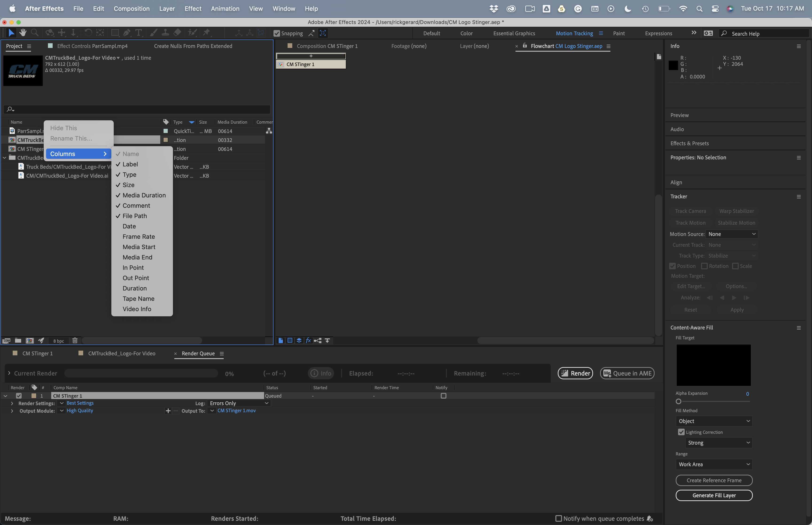Disable Lighting Correction checkbox
Image resolution: width=812 pixels, height=525 pixels.
click(x=681, y=432)
